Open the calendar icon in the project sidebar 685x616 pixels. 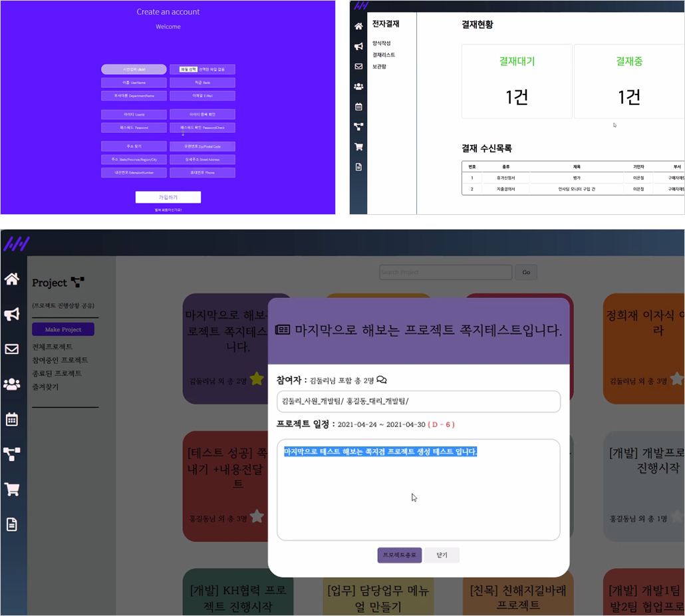point(12,419)
